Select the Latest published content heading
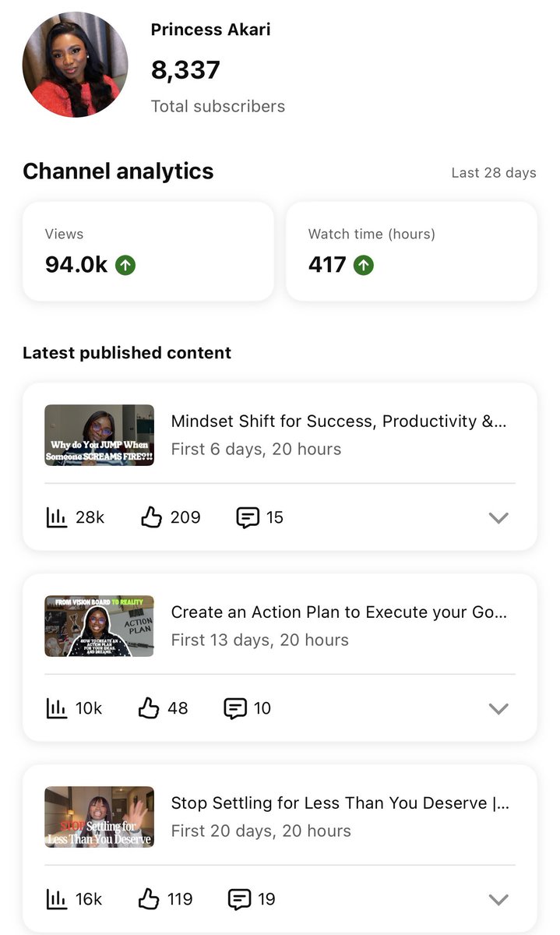560x935 pixels. [x=127, y=353]
